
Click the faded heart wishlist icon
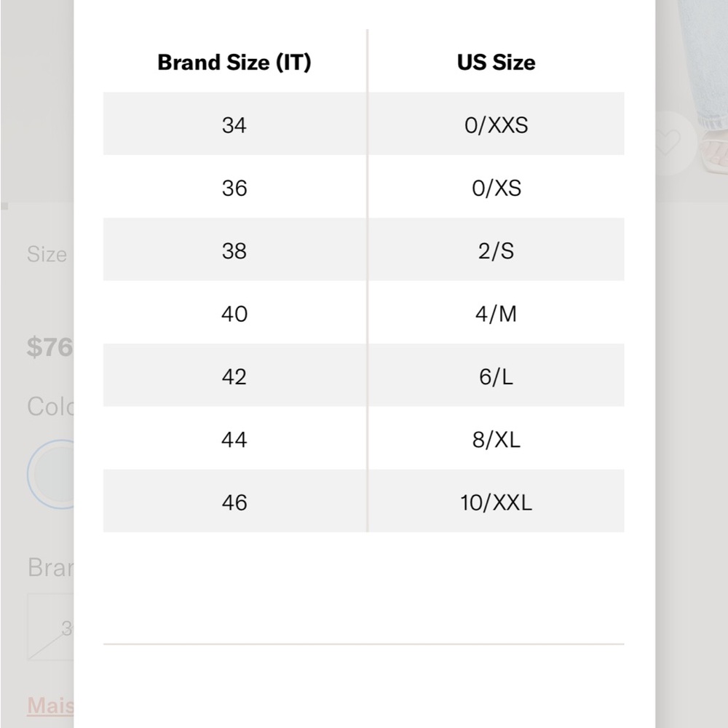(668, 142)
